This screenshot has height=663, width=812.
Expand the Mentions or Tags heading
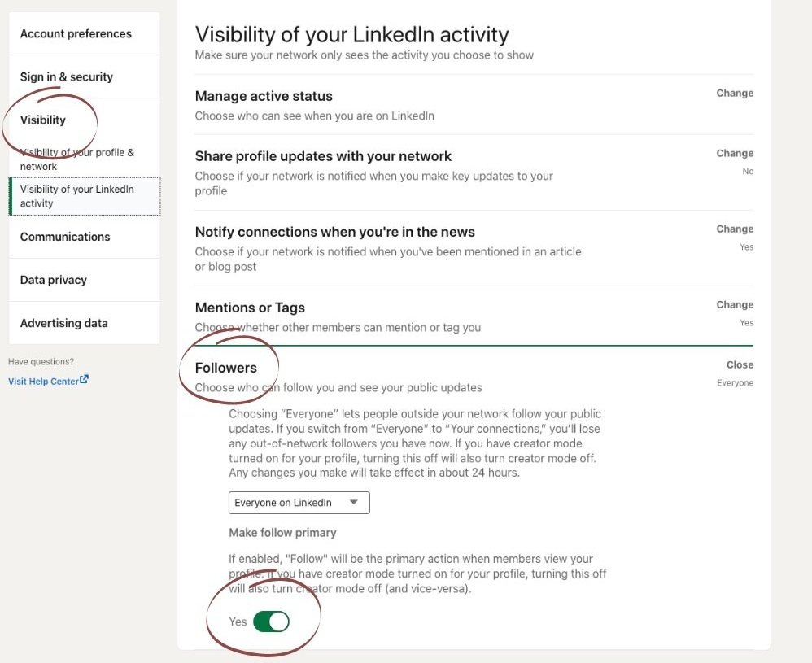250,308
